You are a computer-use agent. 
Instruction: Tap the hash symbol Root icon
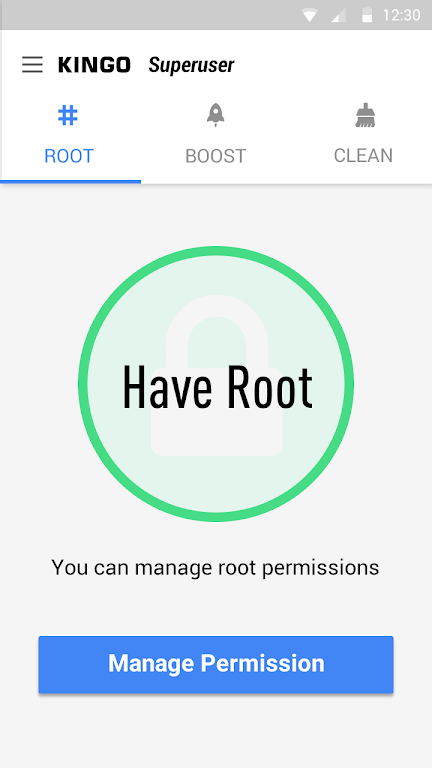pyautogui.click(x=68, y=116)
